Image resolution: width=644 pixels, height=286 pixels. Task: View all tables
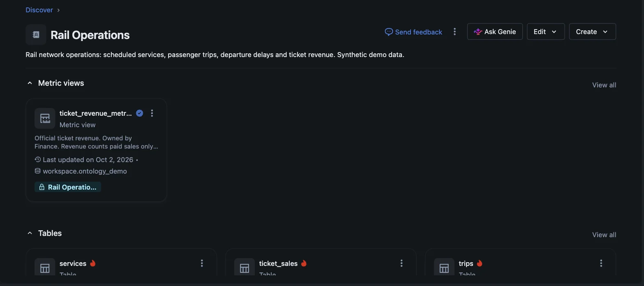point(604,235)
